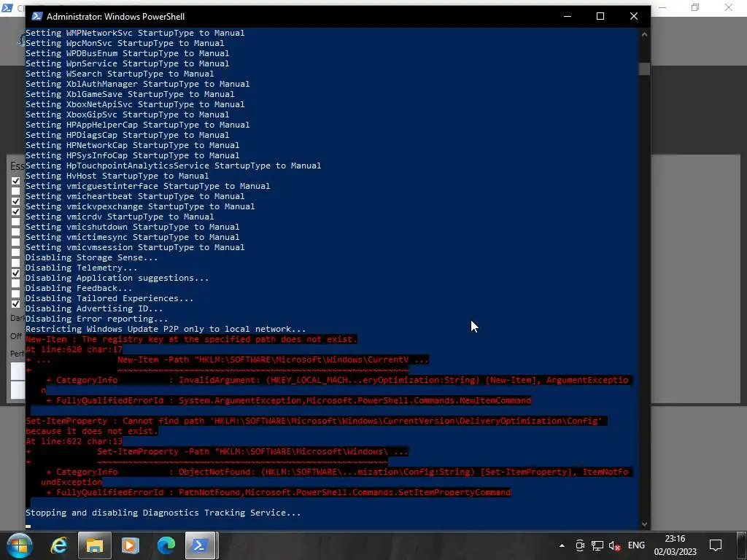This screenshot has height=560, width=747.
Task: Close the Administrator: Windows PowerShell window
Action: point(634,16)
